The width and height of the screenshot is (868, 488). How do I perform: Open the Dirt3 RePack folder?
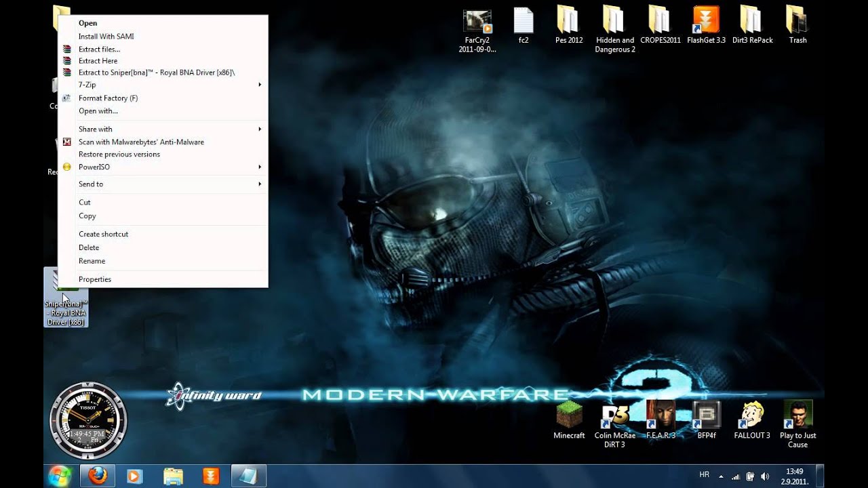tap(752, 26)
